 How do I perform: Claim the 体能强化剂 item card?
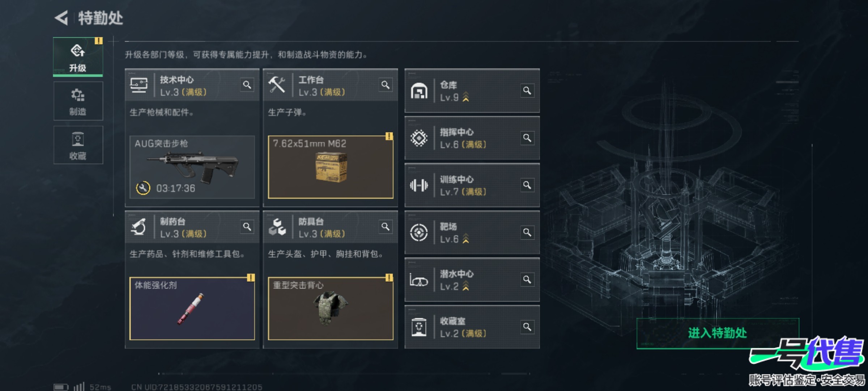192,309
